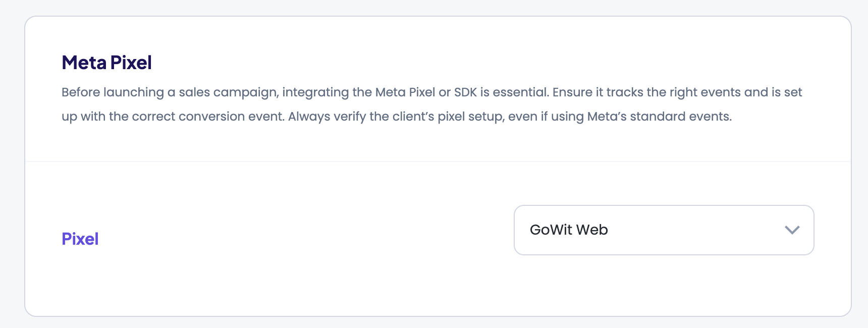Click the "Web" word in the selector
This screenshot has height=328, width=868.
pyautogui.click(x=592, y=230)
